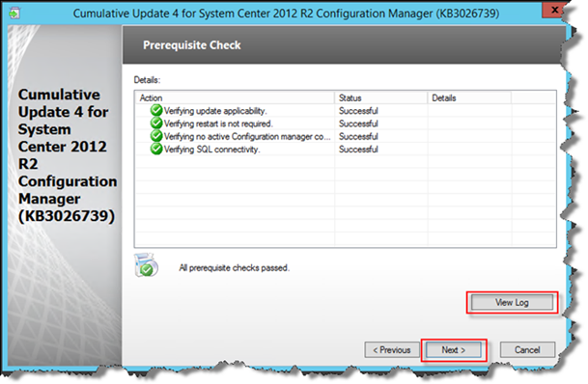588x384 pixels.
Task: Select the 'Verifying SQL connectivity.' row text
Action: (x=211, y=150)
